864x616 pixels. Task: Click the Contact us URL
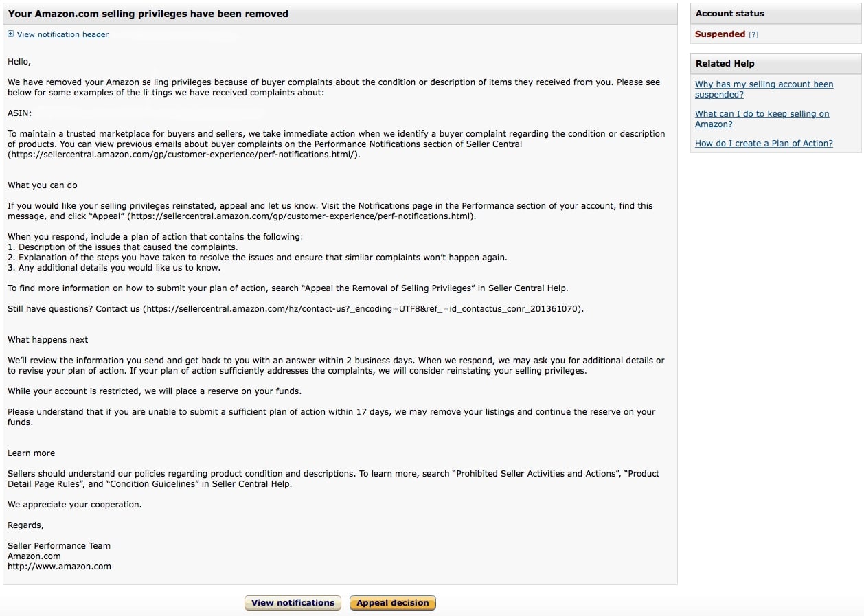(x=363, y=309)
